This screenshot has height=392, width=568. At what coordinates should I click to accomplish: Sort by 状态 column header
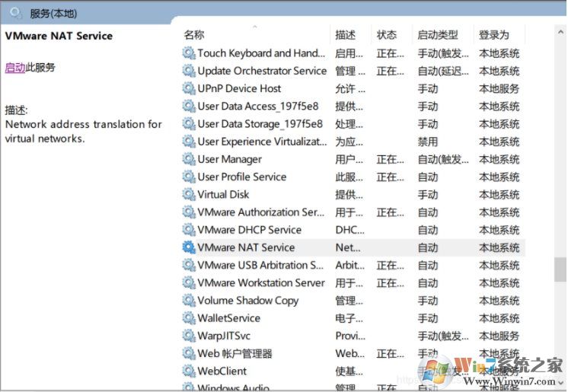(387, 35)
